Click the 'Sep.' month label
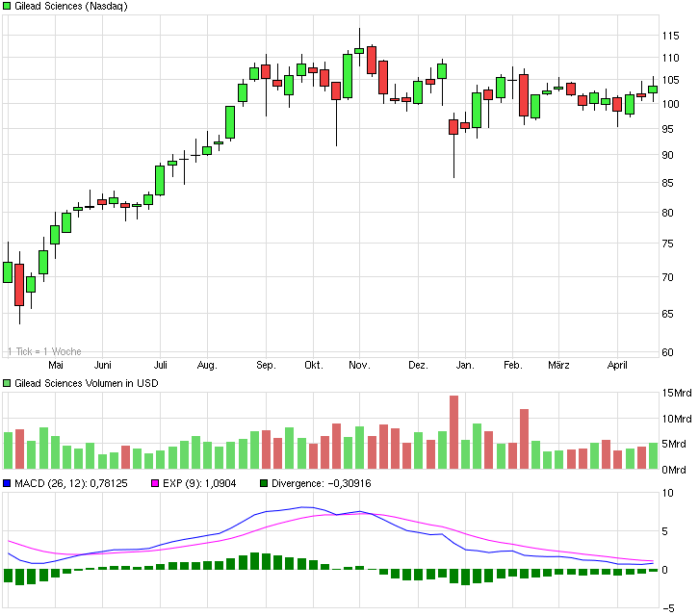This screenshot has height=616, width=699. pyautogui.click(x=266, y=366)
